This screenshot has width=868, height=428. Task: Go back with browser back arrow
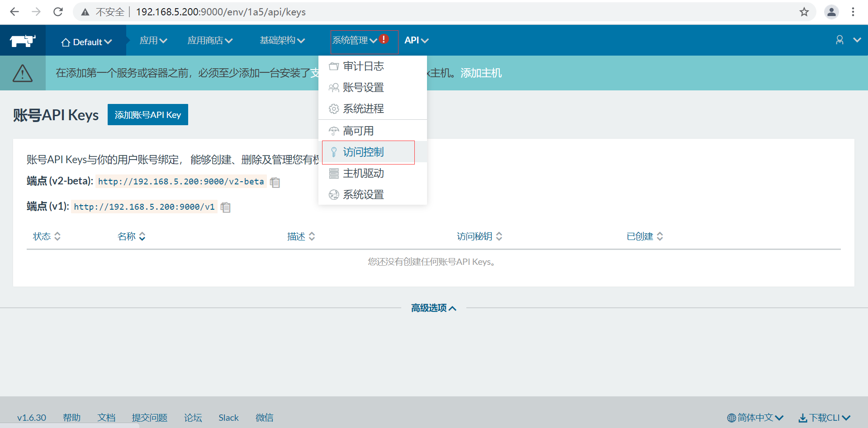(14, 12)
